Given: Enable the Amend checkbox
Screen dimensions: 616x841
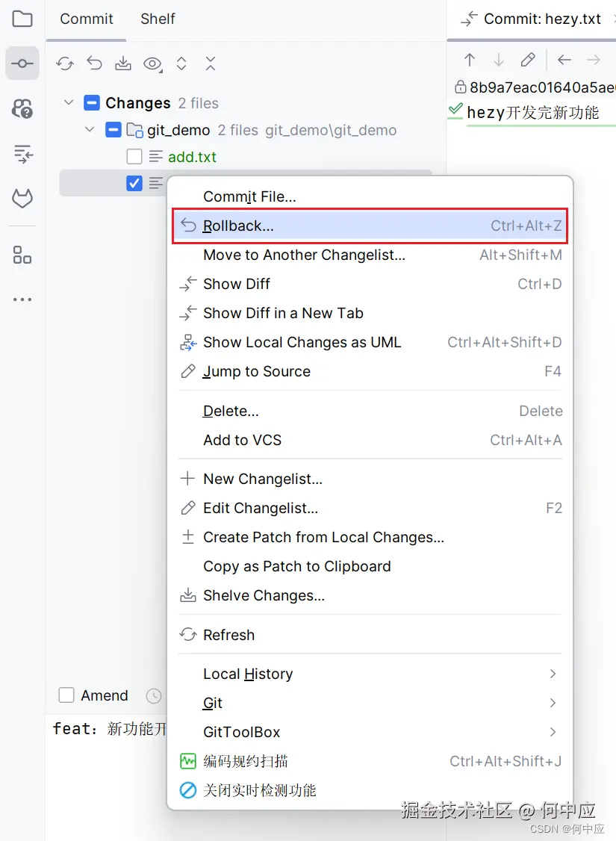Looking at the screenshot, I should [66, 695].
